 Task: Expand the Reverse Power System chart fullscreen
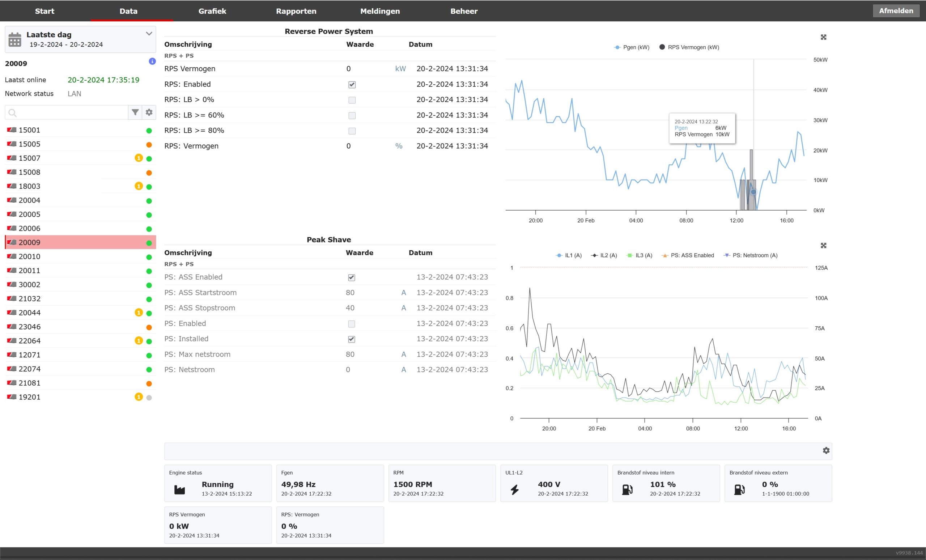(x=823, y=37)
